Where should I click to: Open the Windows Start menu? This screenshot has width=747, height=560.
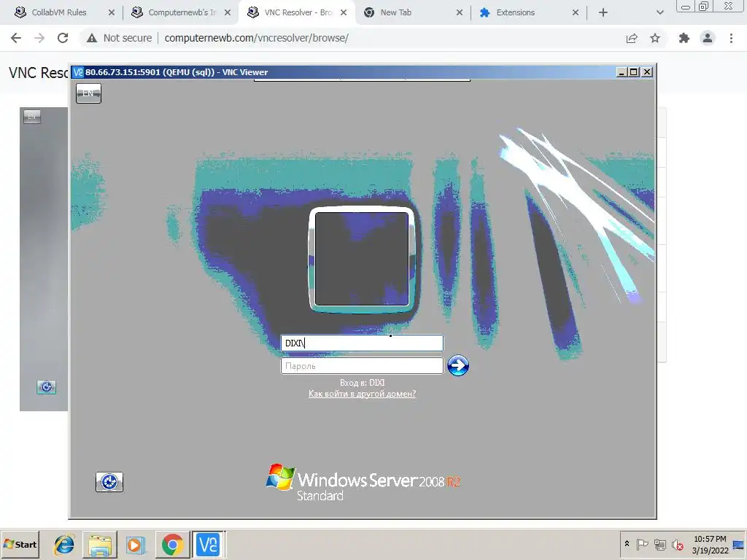20,544
